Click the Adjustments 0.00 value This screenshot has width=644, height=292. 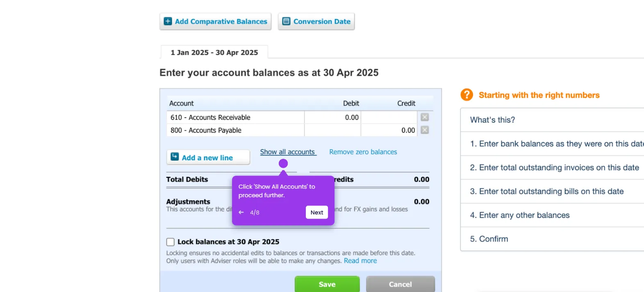click(x=421, y=202)
